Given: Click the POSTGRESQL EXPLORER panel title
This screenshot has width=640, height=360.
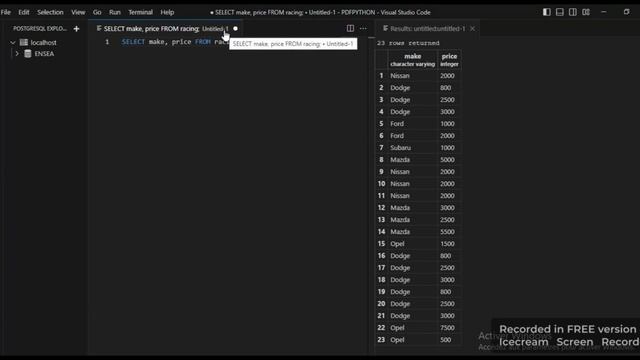Looking at the screenshot, I should [x=40, y=29].
